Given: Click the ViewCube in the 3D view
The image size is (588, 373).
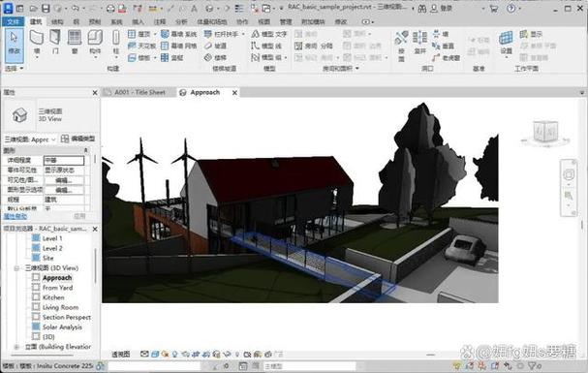Looking at the screenshot, I should click(545, 132).
